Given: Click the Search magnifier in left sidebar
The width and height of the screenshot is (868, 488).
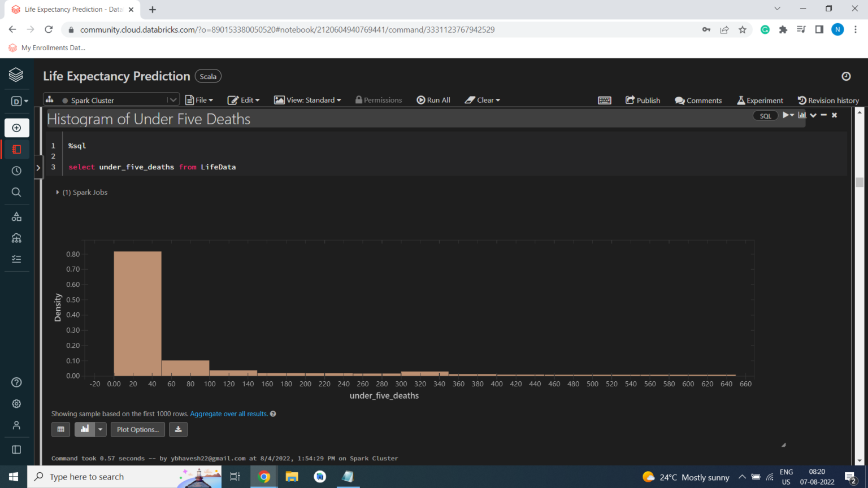Looking at the screenshot, I should 16,192.
